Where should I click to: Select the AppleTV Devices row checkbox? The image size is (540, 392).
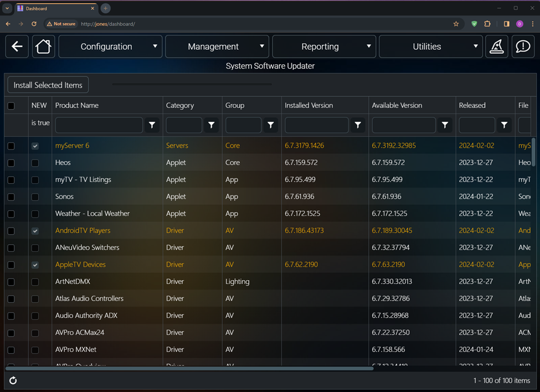coord(11,265)
